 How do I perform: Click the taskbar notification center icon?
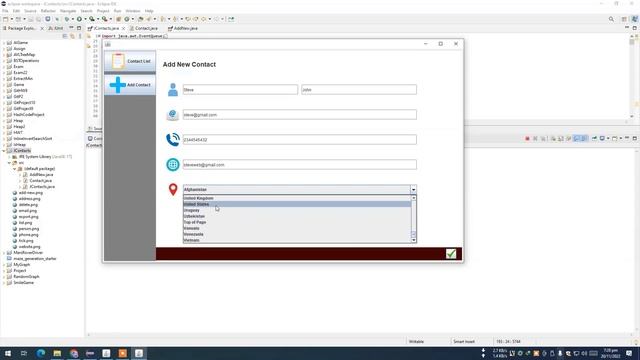pyautogui.click(x=629, y=353)
